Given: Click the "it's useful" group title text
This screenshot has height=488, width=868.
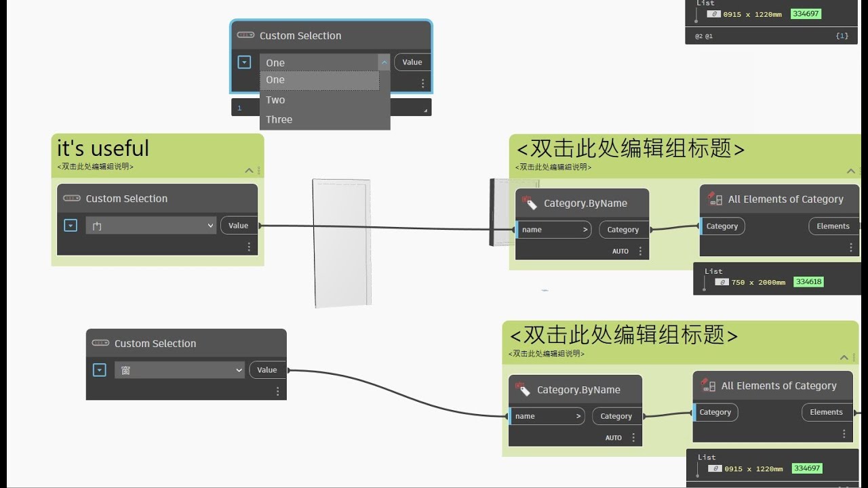Looking at the screenshot, I should click(x=103, y=148).
